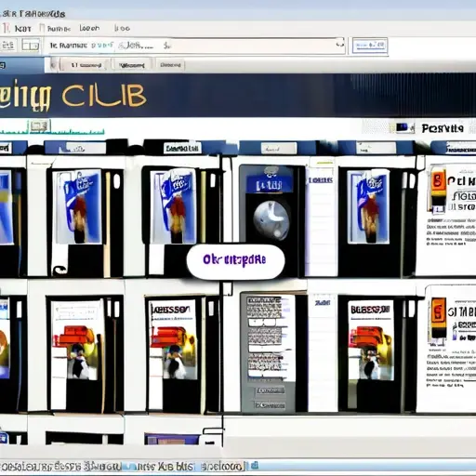Click the orange S icon in the lower right article
This screenshot has width=476, height=476.
click(439, 313)
